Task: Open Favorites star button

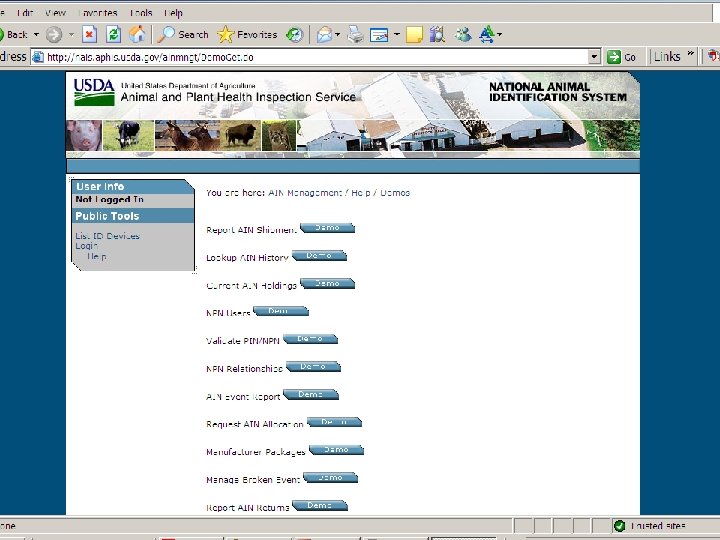Action: coord(247,34)
